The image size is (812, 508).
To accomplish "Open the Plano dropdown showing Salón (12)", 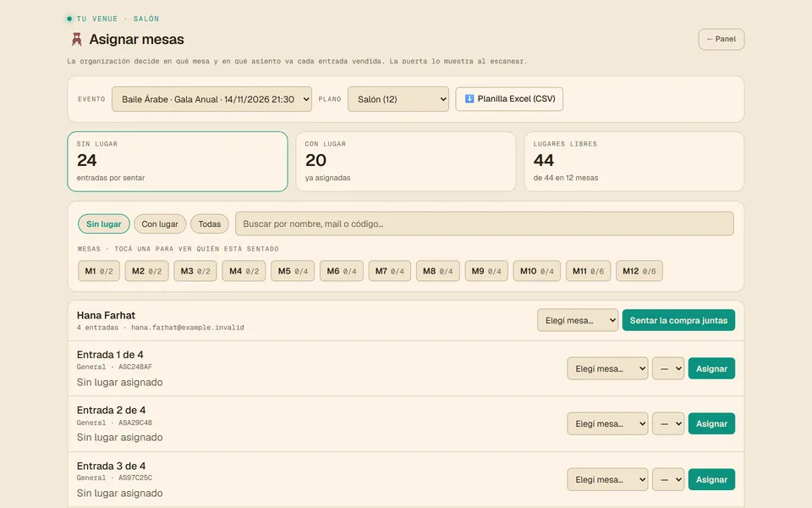I will (x=398, y=99).
